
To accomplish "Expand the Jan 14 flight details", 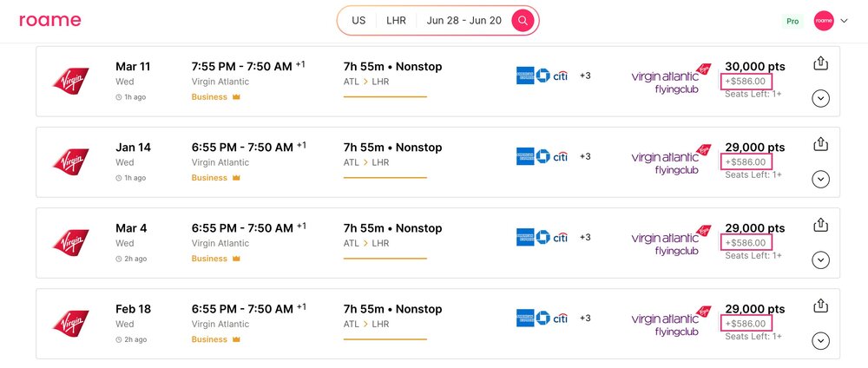I will coord(820,179).
